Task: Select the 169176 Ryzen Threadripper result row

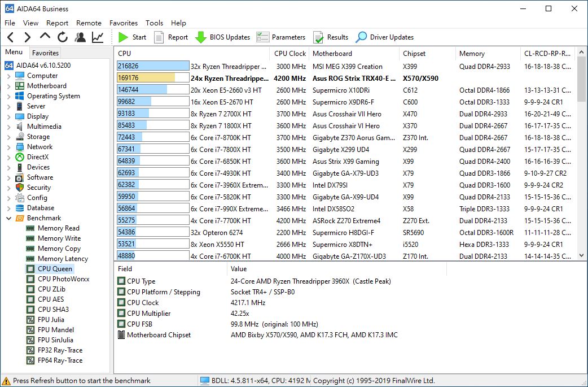Action: (345, 78)
